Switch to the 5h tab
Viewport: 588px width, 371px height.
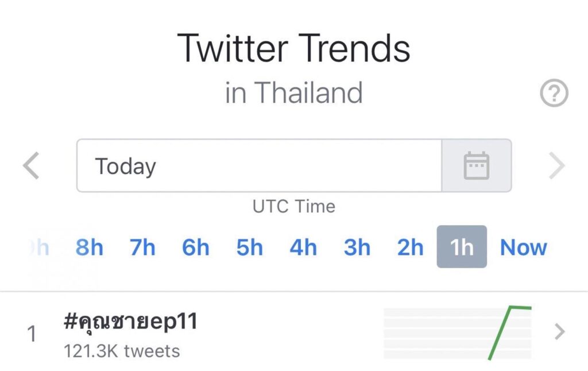click(250, 248)
